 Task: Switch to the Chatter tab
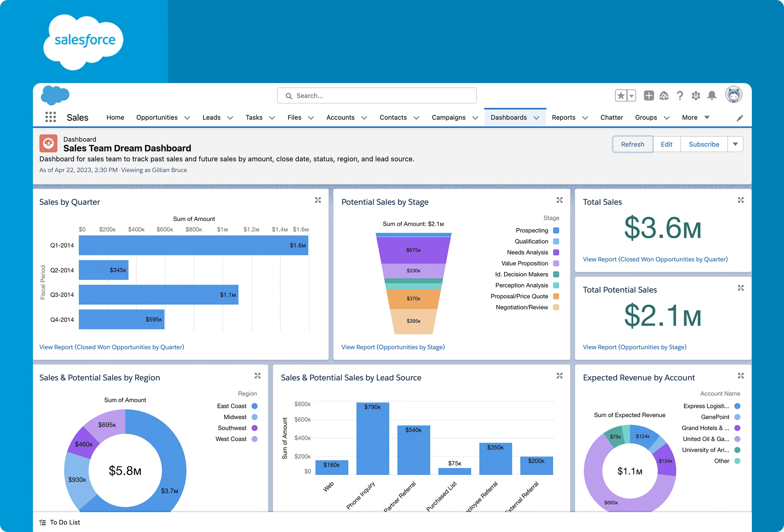pos(612,118)
